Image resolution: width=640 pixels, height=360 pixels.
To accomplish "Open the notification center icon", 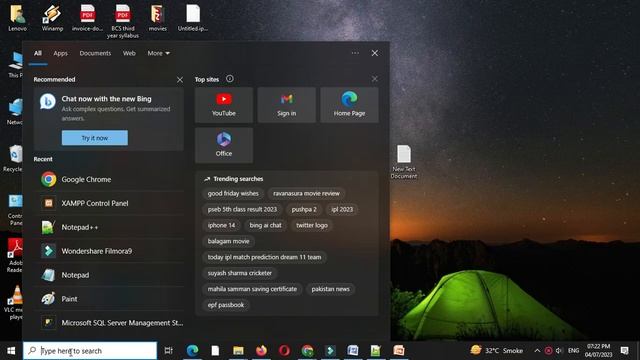I will pyautogui.click(x=624, y=351).
